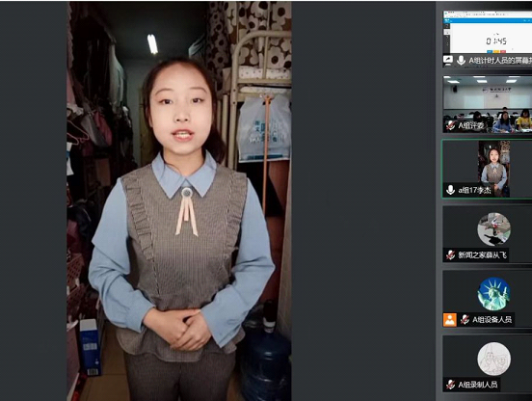
Task: Click the sketch avatar of A组录制人员
Action: [x=494, y=359]
